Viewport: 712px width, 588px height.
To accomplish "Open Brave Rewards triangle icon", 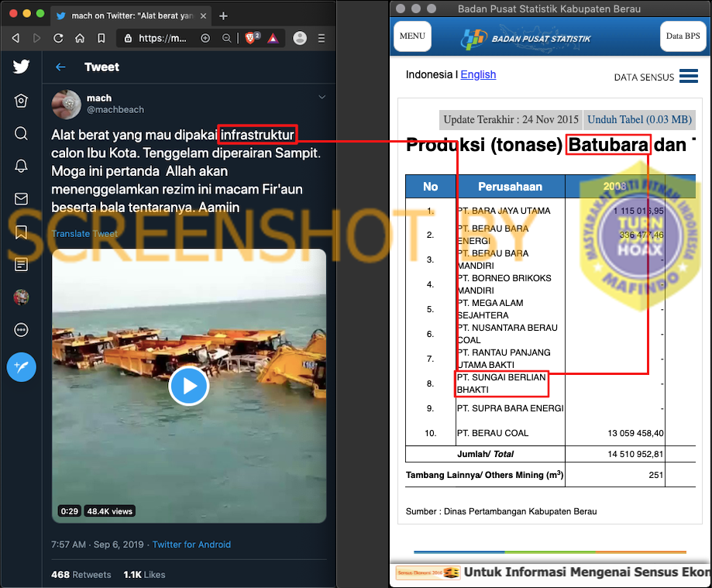I will click(x=273, y=39).
